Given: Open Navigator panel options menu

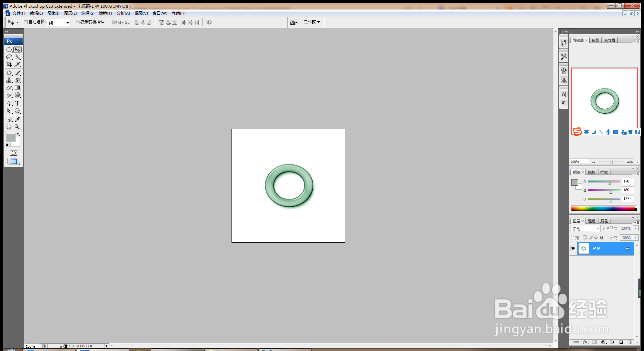Looking at the screenshot, I should click(x=637, y=42).
